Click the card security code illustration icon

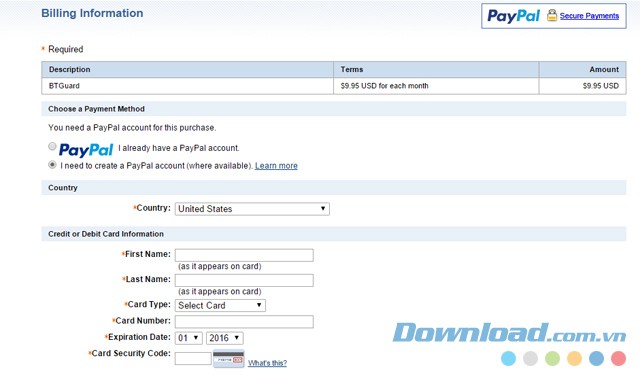[x=229, y=359]
